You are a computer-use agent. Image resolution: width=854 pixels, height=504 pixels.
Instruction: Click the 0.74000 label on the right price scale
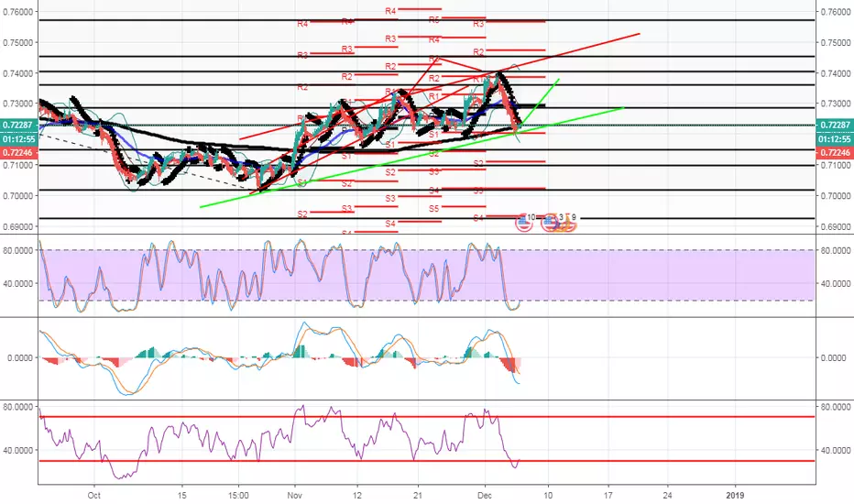tap(836, 73)
